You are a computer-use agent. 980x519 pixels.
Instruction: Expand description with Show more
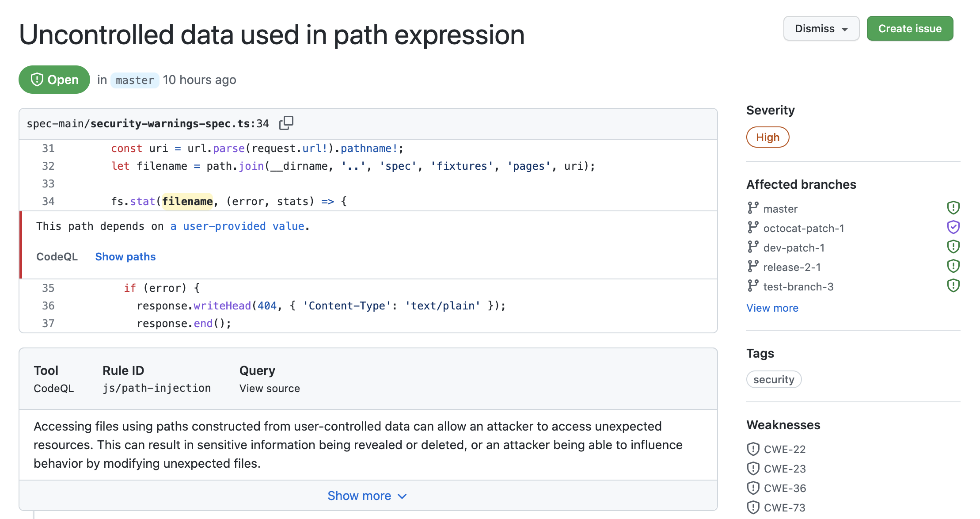[x=367, y=496]
